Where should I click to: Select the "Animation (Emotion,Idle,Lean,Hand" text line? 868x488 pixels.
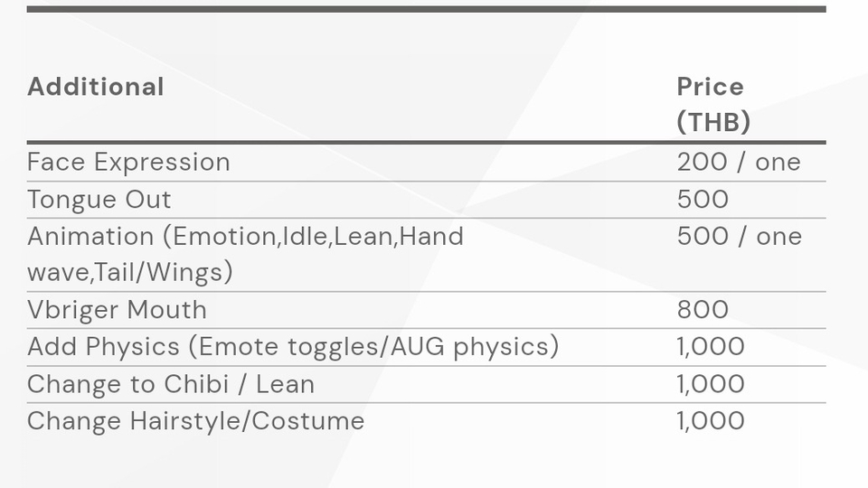click(245, 237)
